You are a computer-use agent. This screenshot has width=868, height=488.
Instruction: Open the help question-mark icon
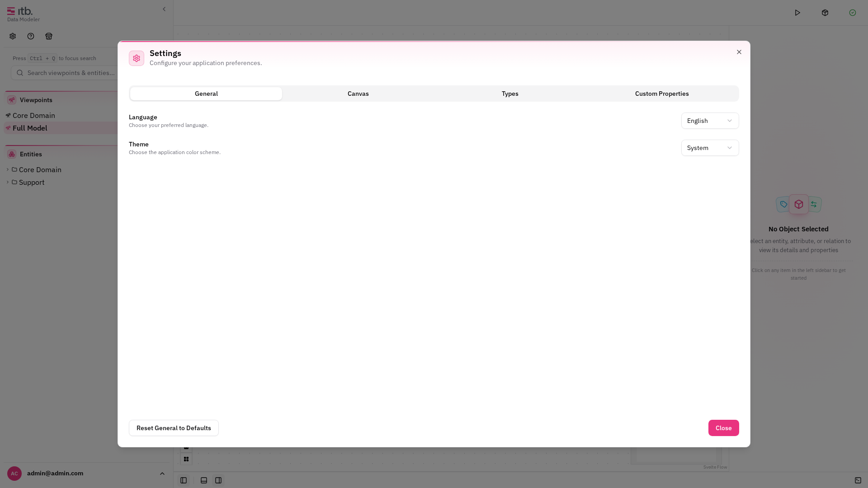(31, 36)
